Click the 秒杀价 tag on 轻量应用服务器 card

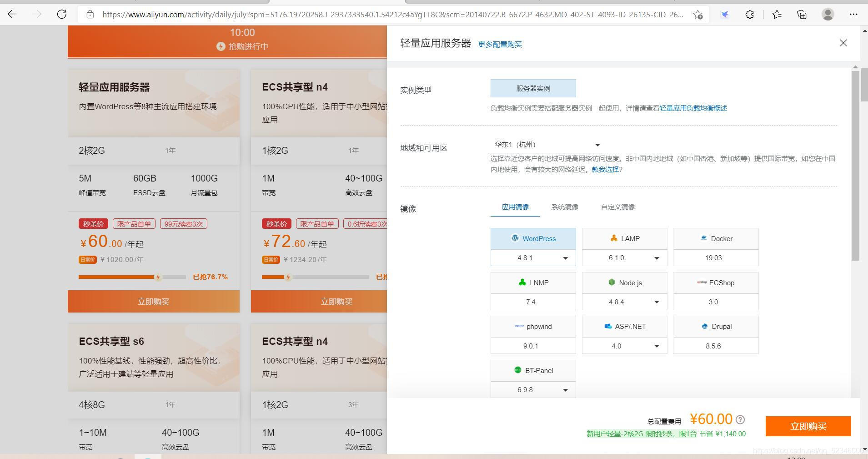[93, 224]
